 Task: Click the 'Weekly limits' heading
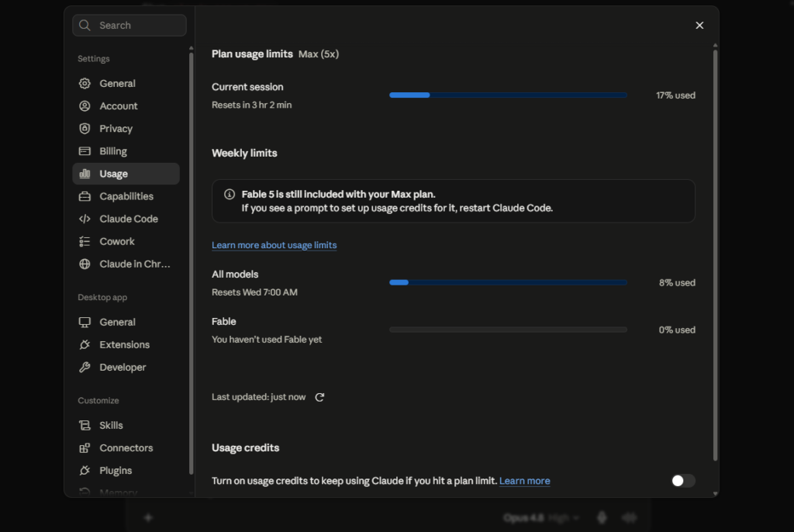244,153
